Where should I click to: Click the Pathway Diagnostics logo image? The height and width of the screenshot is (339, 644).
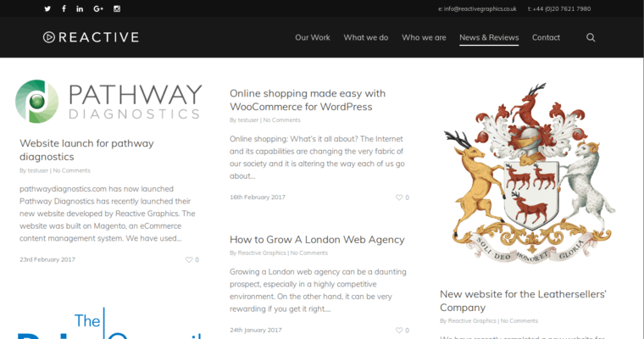[x=109, y=102]
